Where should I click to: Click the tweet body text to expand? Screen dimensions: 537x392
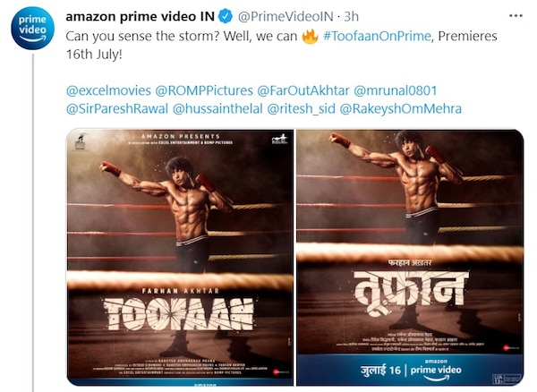click(281, 45)
